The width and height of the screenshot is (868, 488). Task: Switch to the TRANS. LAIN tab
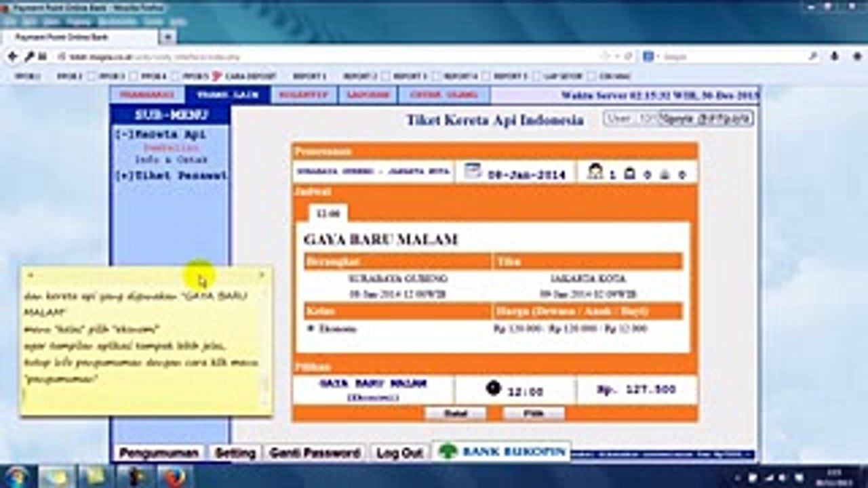point(228,95)
